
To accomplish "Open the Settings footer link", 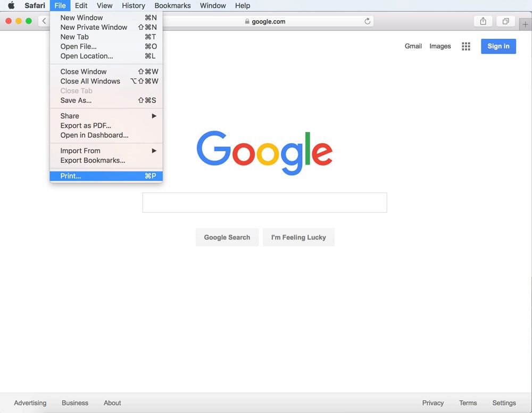I will (x=504, y=403).
